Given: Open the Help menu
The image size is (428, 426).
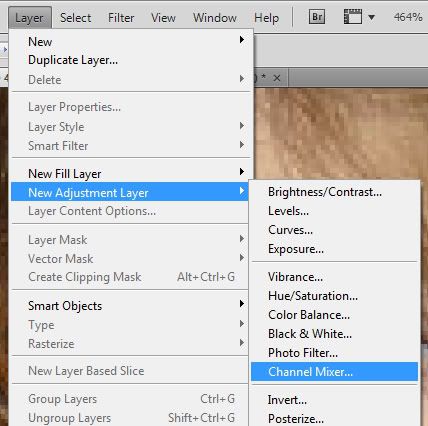Looking at the screenshot, I should click(266, 18).
